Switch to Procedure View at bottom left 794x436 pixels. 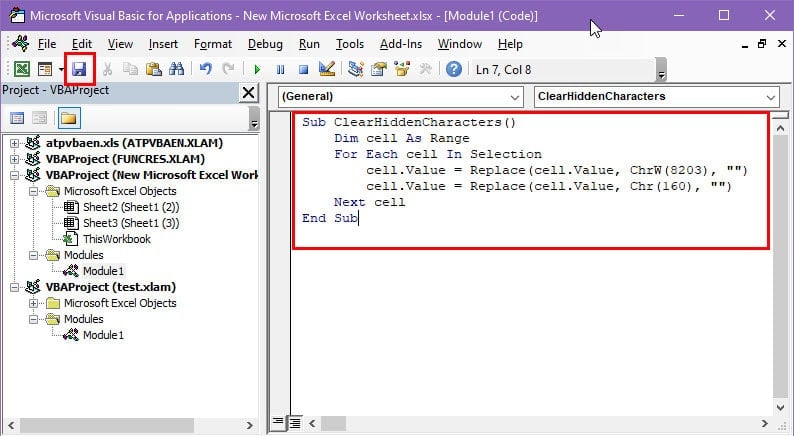(x=277, y=421)
